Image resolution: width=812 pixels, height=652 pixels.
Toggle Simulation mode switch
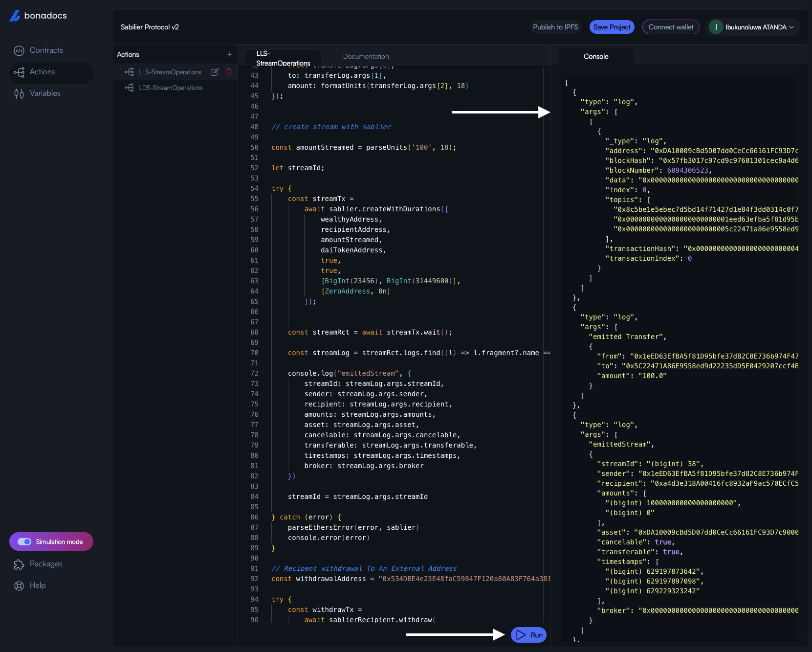pos(24,541)
